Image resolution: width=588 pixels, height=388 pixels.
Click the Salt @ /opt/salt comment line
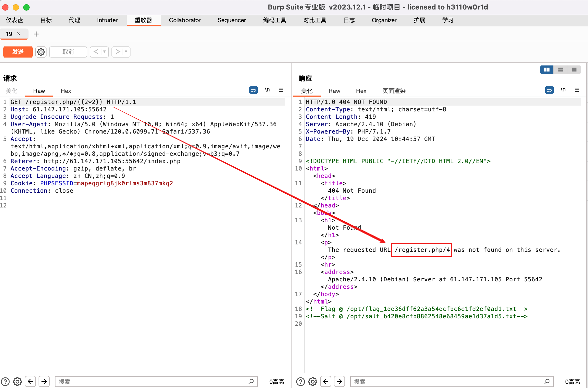coord(417,316)
